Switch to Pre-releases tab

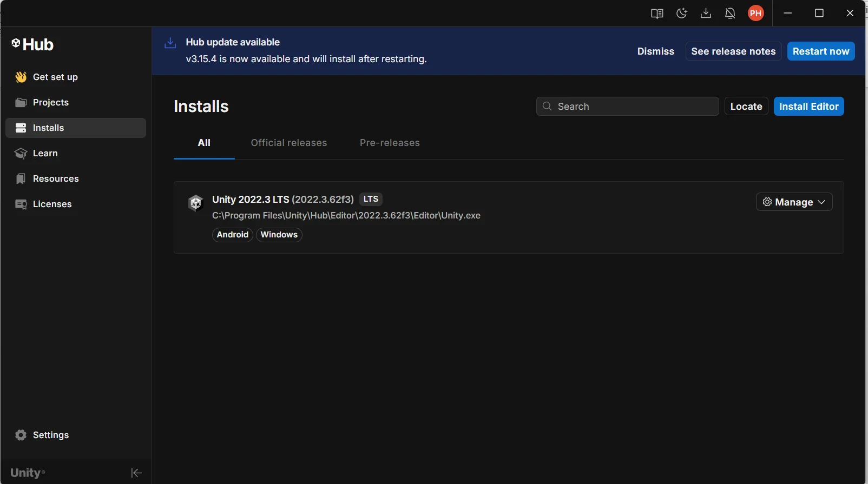tap(390, 143)
